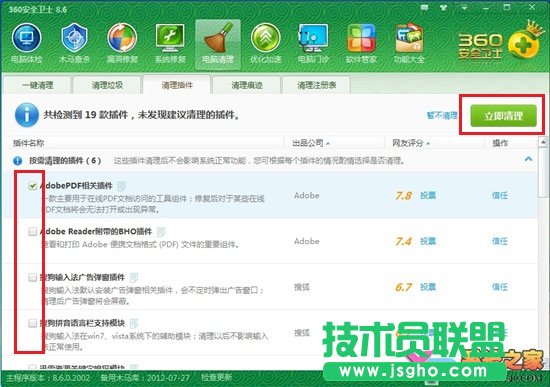Screen dimensions: 550x387
Task: Click the scrollbar up arrow
Action: click(543, 142)
